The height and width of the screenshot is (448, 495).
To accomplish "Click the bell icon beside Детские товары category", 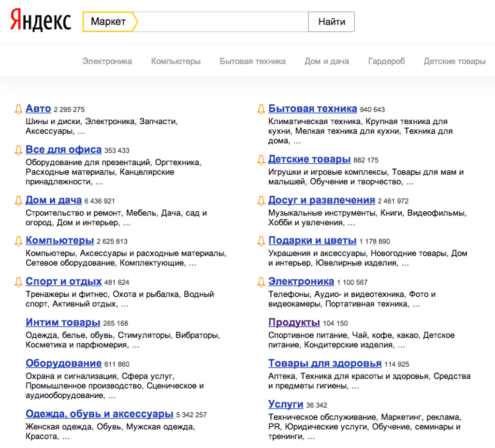I will tap(261, 160).
